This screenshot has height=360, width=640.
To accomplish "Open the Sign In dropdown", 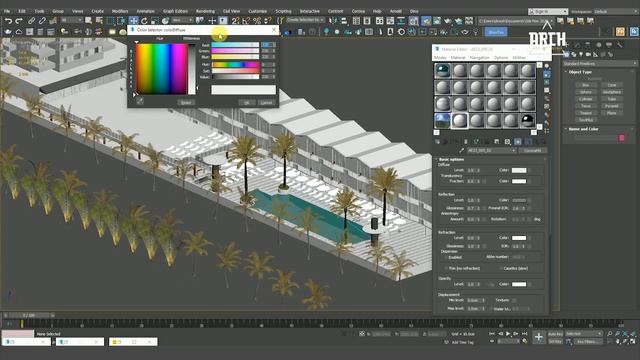I will click(548, 11).
